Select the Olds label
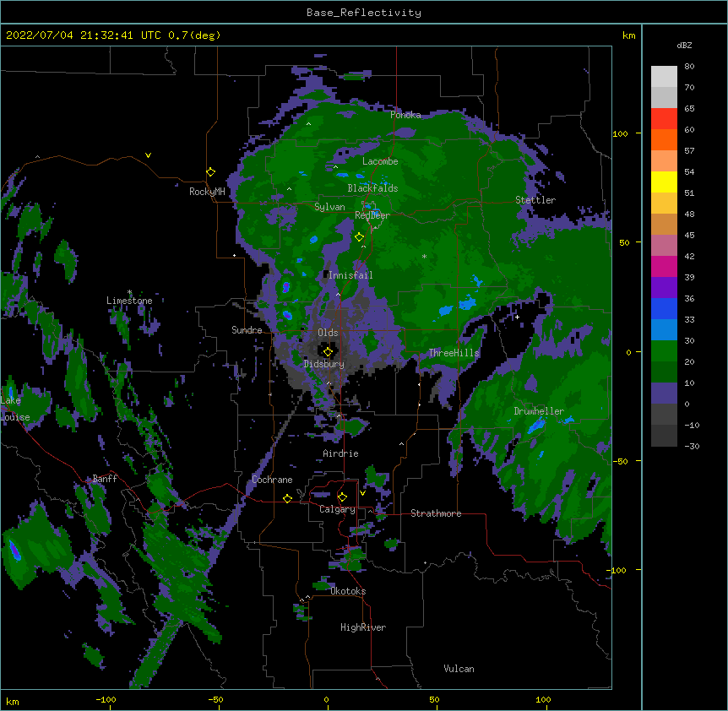This screenshot has height=711, width=728. 328,333
